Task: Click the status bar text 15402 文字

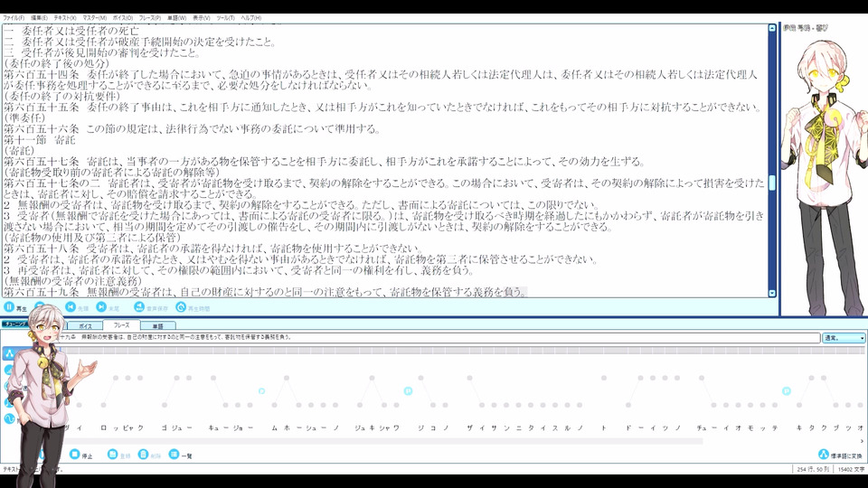Action: pos(851,469)
